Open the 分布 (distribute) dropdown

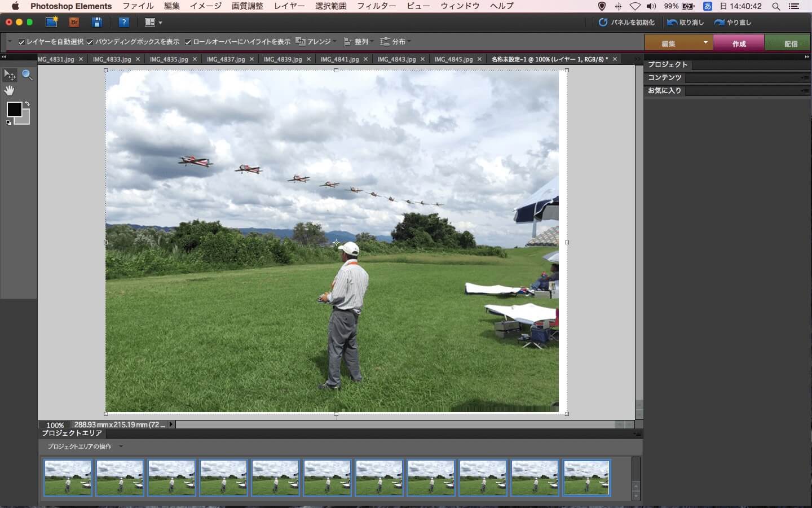coord(395,42)
